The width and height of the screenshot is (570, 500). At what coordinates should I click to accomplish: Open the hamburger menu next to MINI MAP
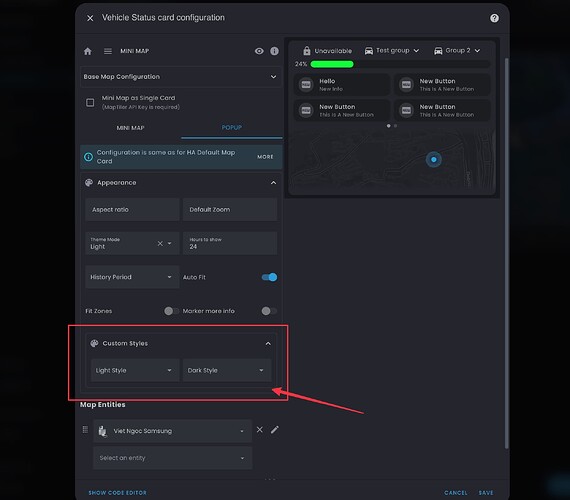pos(108,51)
